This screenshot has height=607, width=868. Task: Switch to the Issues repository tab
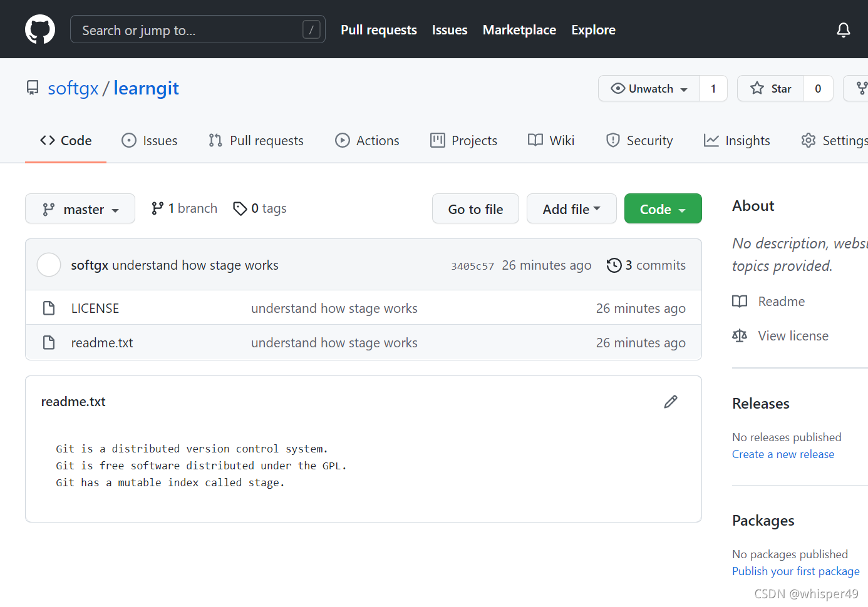pyautogui.click(x=150, y=141)
